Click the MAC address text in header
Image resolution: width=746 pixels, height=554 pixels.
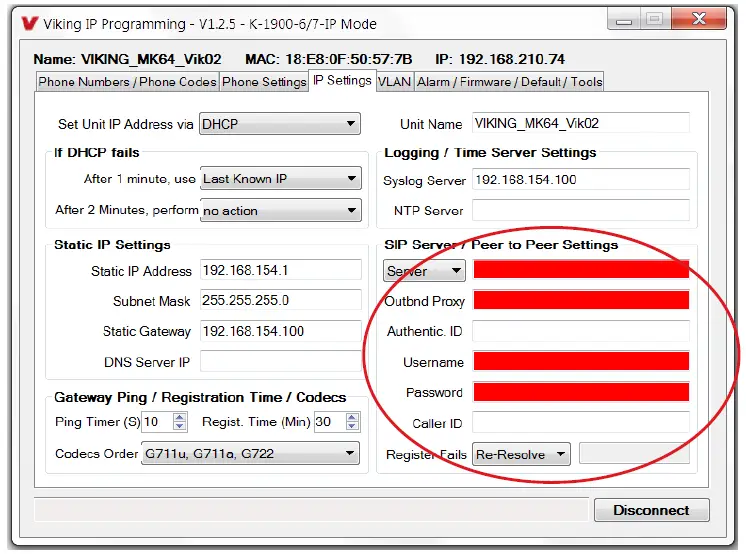pos(328,59)
